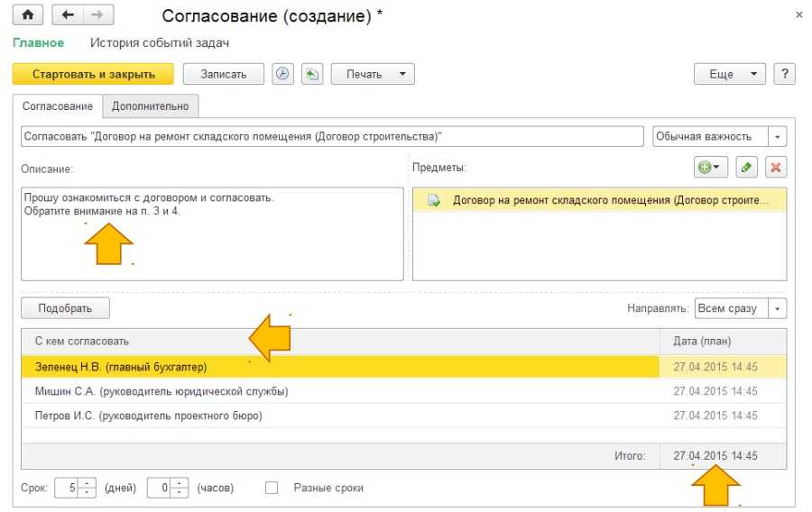Delete subject with red X icon
This screenshot has height=512, width=812.
775,167
